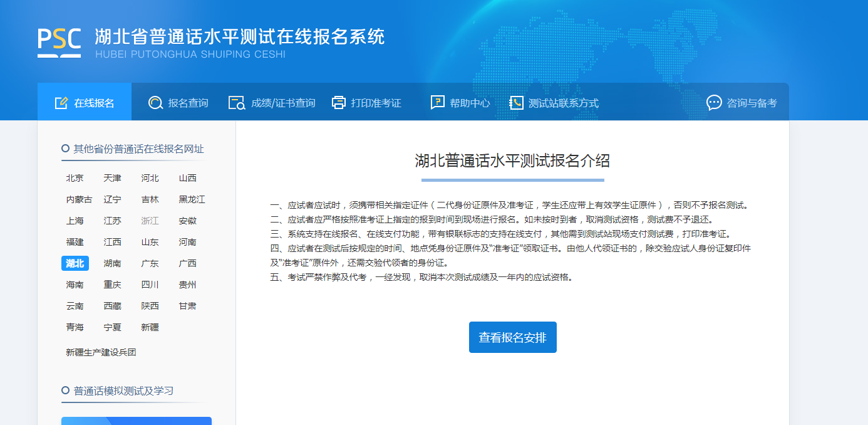
Task: Click the 帮助中心 question mark icon
Action: (x=437, y=103)
